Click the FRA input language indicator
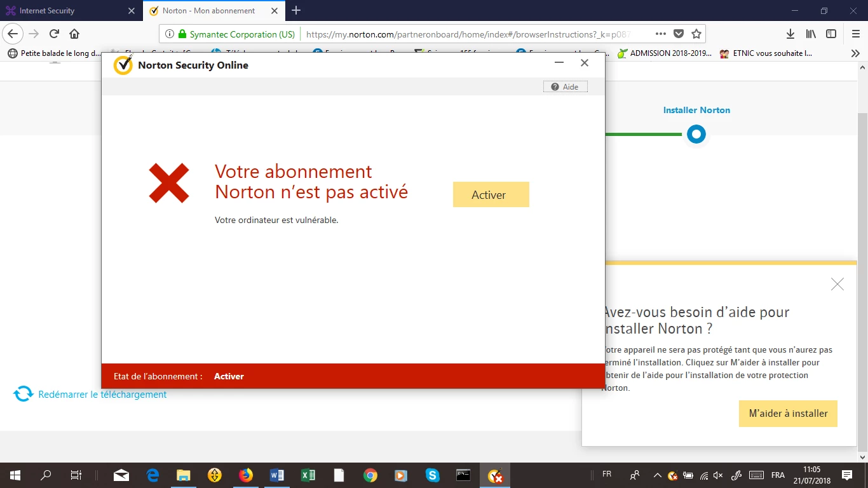 (778, 475)
